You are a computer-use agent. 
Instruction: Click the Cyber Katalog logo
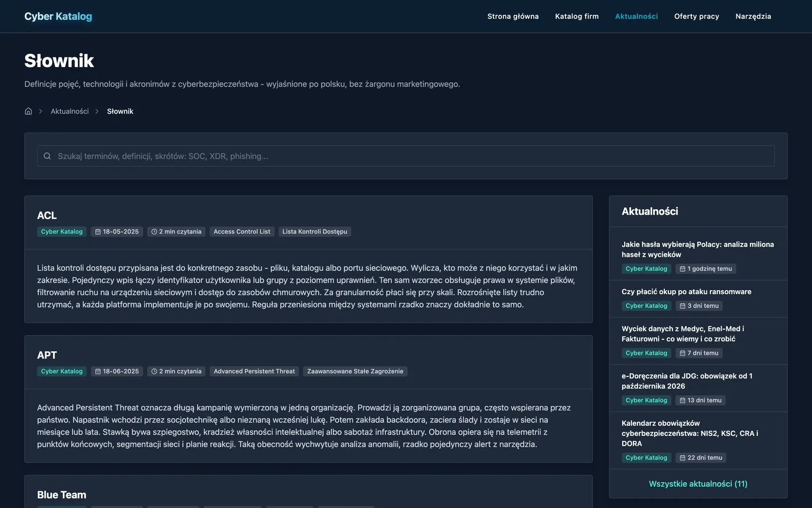(x=58, y=16)
